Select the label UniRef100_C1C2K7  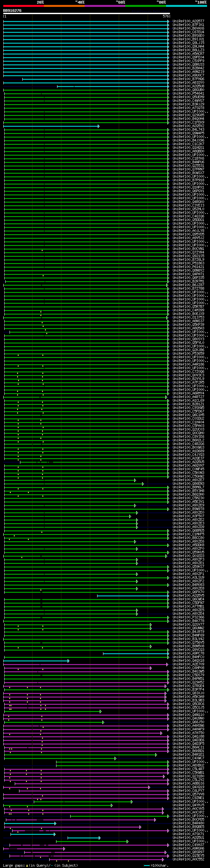coord(188,144)
